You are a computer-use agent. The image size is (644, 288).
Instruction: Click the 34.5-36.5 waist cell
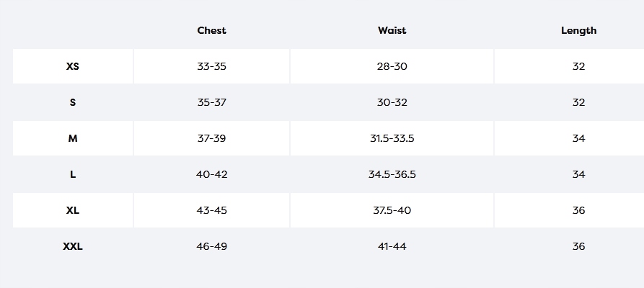(x=392, y=174)
